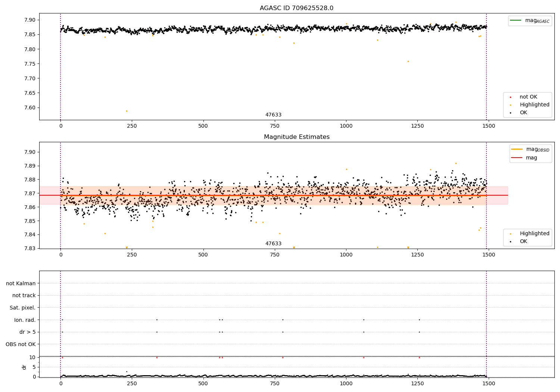Click the 'Ion. rad.' row label
The image size is (560, 392).
[x=25, y=320]
